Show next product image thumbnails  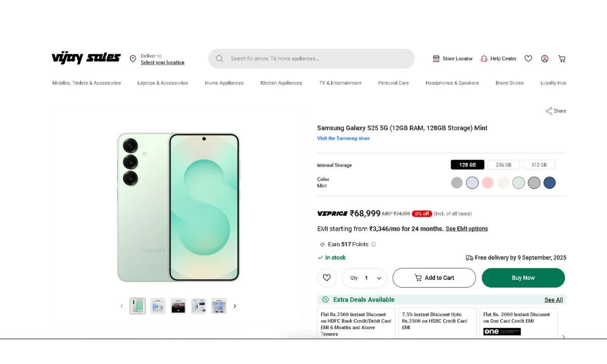click(x=235, y=306)
